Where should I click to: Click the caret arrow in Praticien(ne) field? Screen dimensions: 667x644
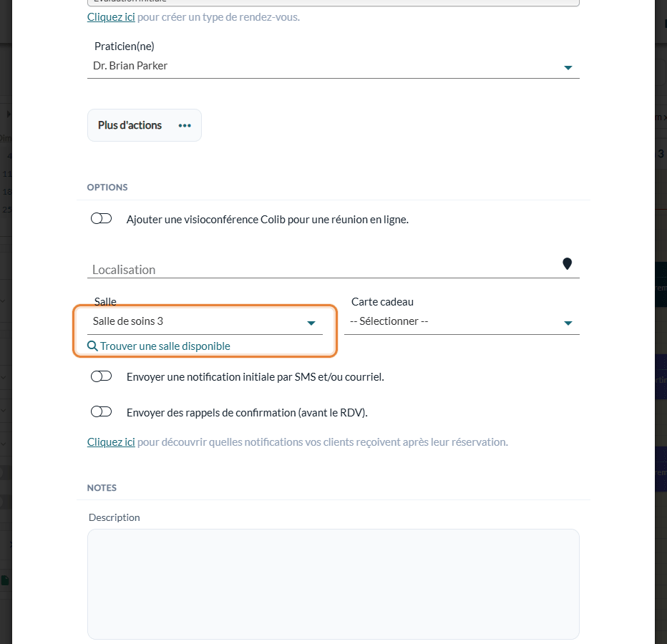[568, 68]
